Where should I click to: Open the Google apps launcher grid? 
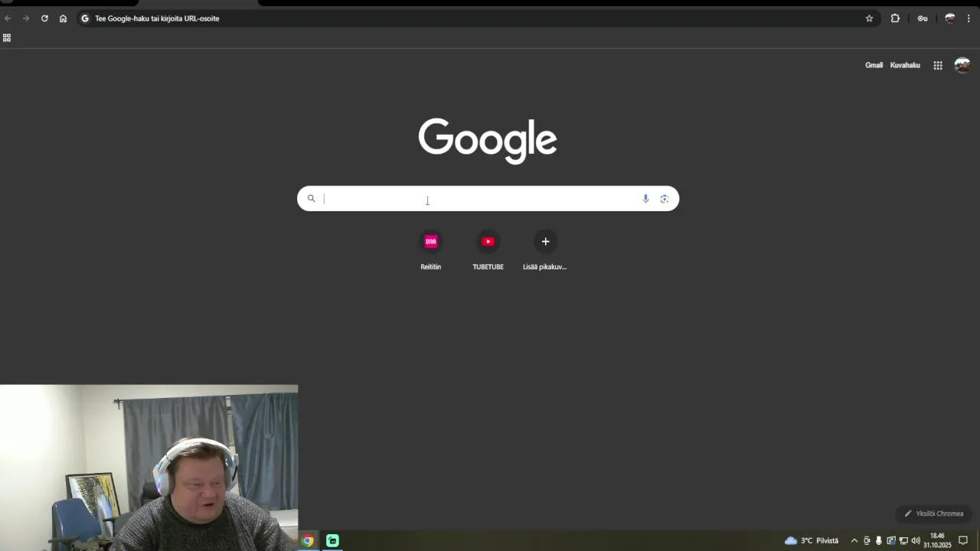(938, 65)
